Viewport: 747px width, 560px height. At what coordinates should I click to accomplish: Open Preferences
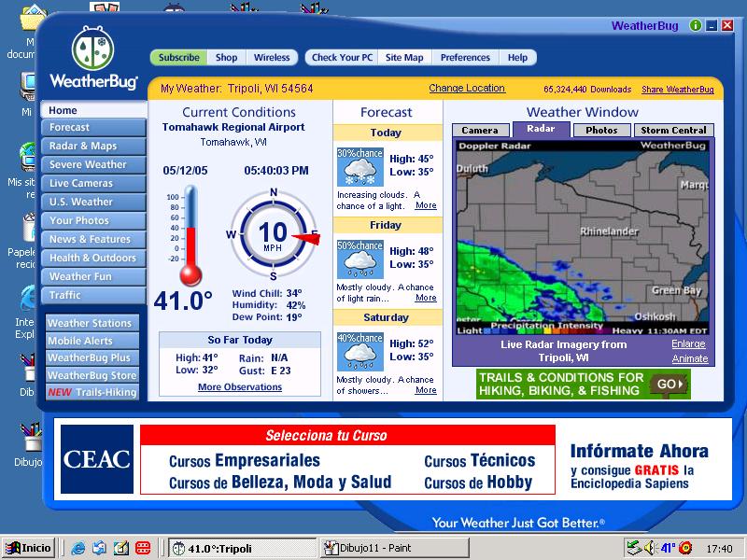tap(465, 58)
